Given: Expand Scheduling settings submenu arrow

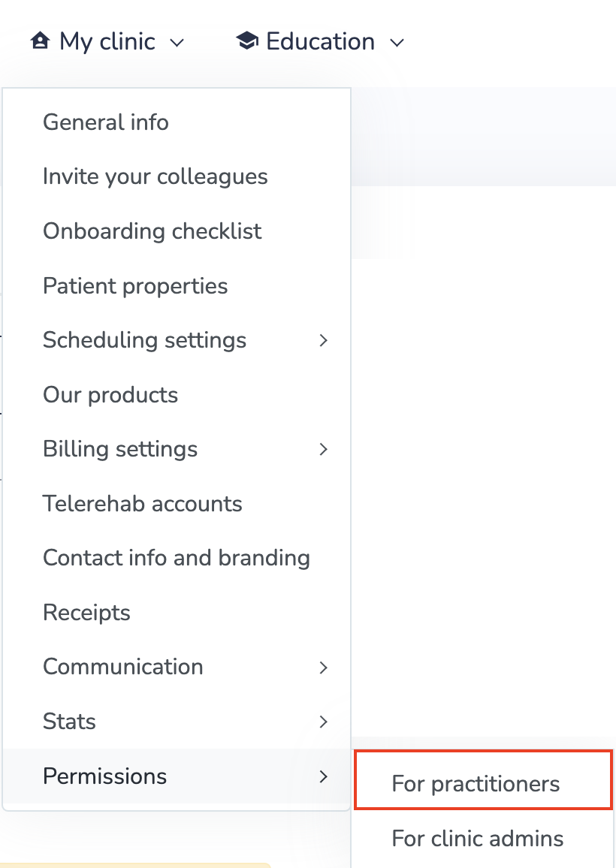Looking at the screenshot, I should point(324,341).
